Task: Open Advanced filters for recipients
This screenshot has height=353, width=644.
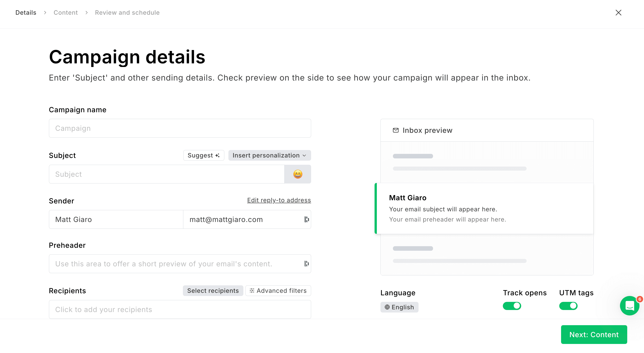Action: (278, 291)
